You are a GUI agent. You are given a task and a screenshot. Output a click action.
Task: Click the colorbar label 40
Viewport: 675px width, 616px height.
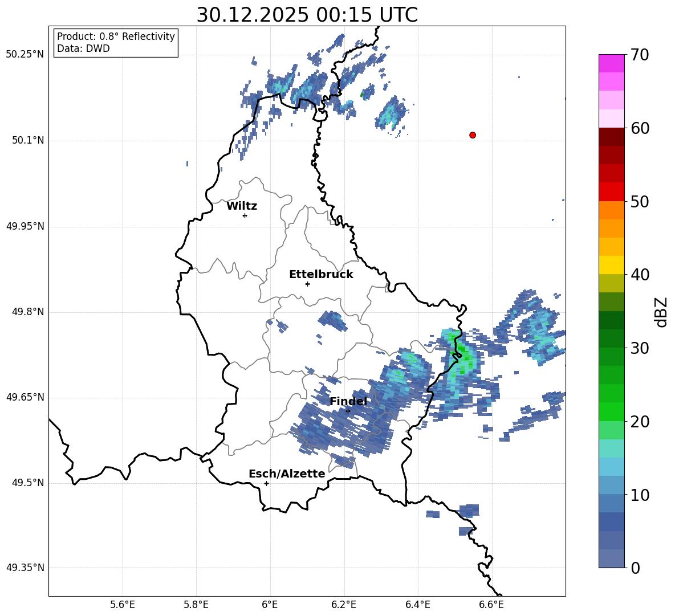[x=640, y=275]
